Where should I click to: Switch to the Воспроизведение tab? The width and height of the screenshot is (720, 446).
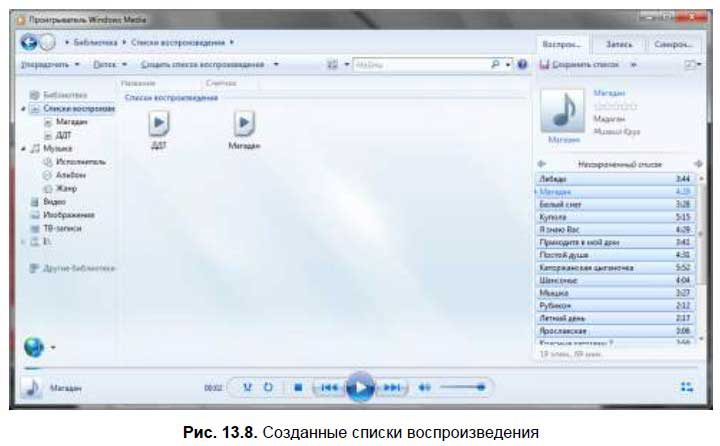[x=561, y=45]
